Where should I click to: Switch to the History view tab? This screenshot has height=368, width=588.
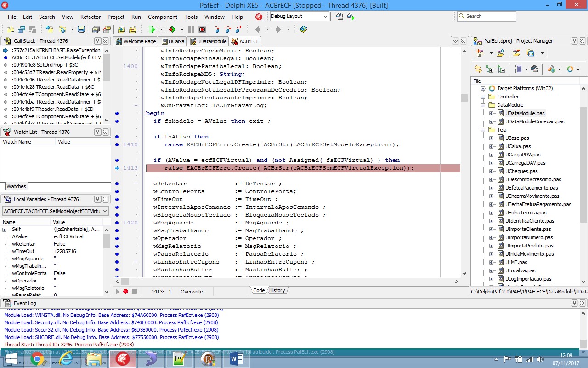click(277, 290)
